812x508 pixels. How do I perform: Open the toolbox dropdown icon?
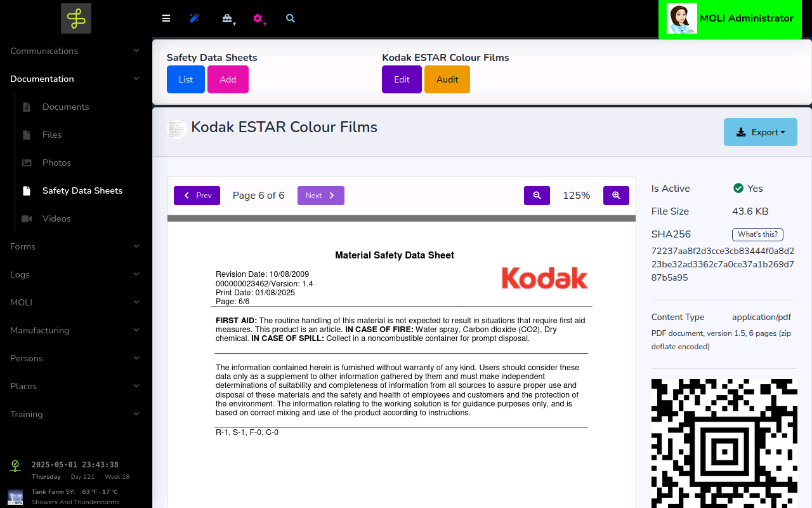coord(227,18)
